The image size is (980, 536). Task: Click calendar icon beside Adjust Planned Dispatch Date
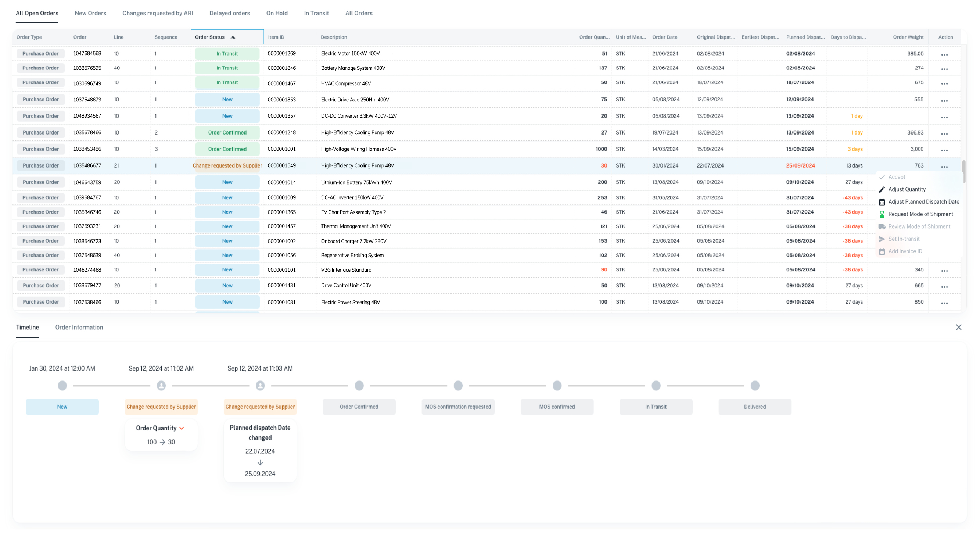coord(882,202)
